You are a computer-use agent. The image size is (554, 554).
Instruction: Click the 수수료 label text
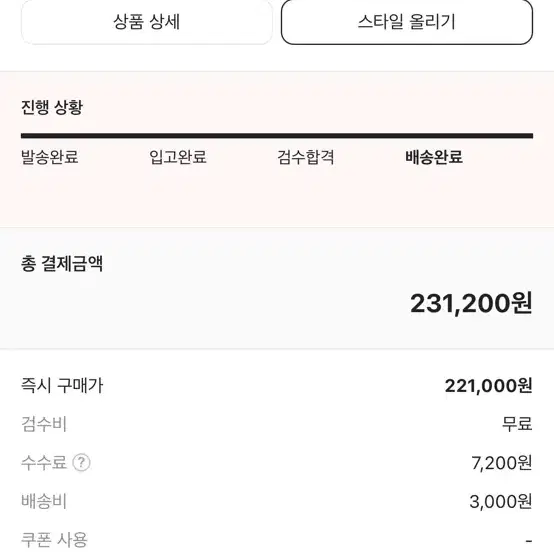pyautogui.click(x=44, y=462)
